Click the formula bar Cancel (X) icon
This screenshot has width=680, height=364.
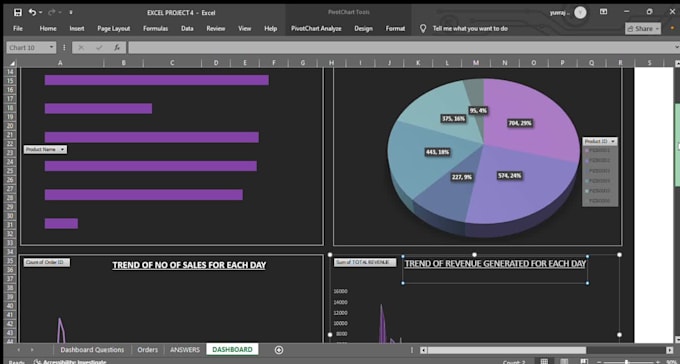81,48
